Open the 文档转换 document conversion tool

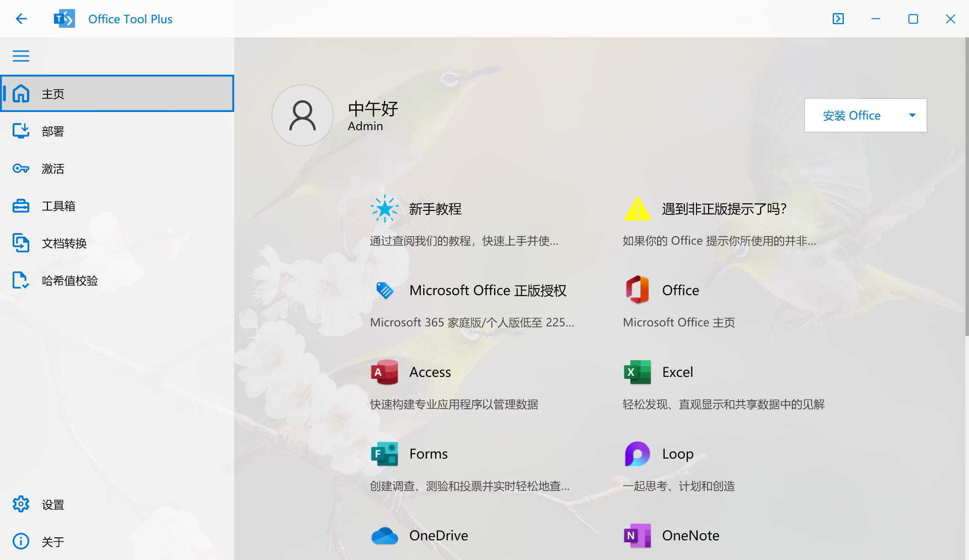pyautogui.click(x=64, y=243)
